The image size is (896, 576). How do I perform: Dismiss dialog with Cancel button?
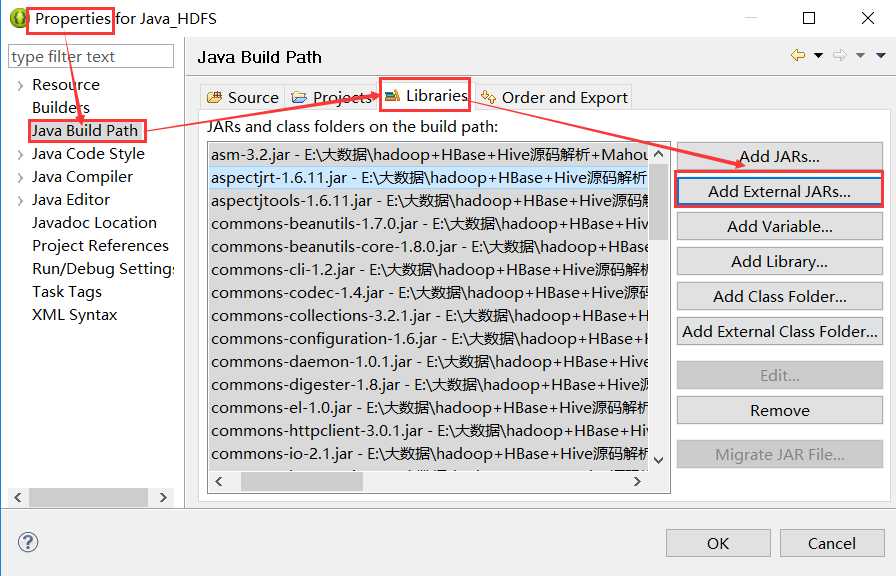click(x=831, y=543)
